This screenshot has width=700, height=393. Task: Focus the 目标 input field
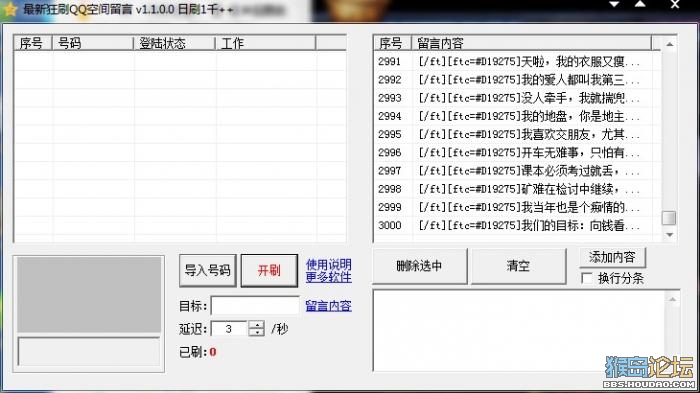tap(255, 306)
